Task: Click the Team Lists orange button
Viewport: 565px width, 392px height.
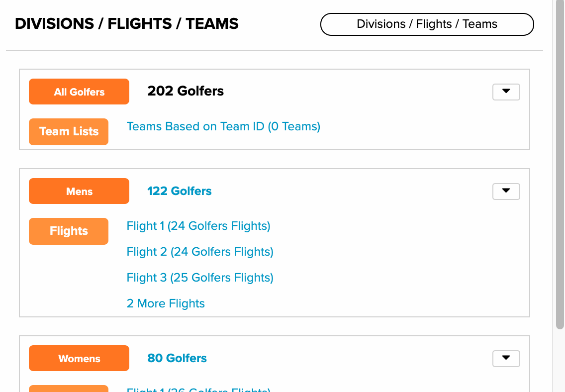Action: tap(69, 131)
